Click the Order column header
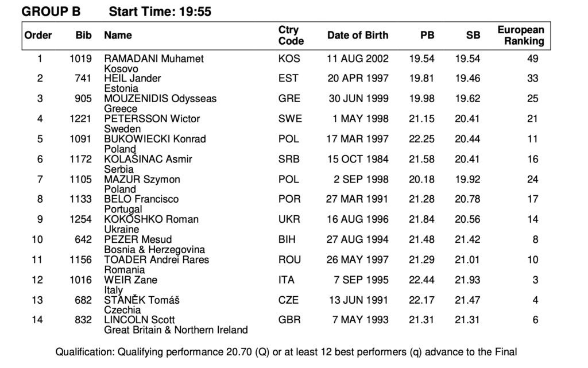Screen dimensions: 588x368 [x=38, y=36]
